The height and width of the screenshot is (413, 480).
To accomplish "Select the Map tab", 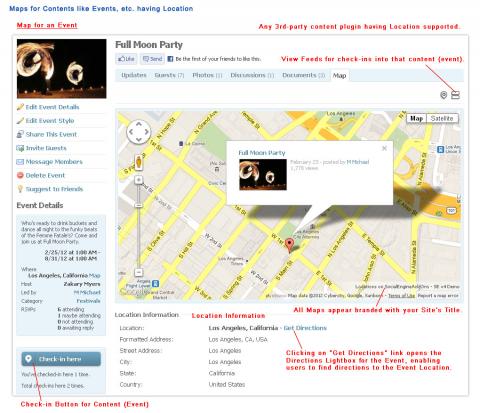I will pos(339,76).
